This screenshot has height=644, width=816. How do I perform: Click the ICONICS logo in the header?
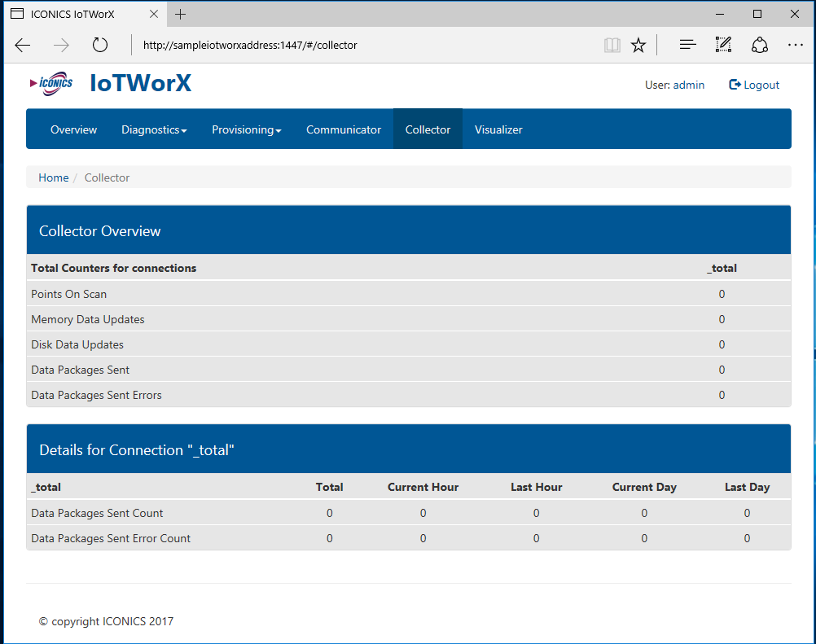[51, 83]
